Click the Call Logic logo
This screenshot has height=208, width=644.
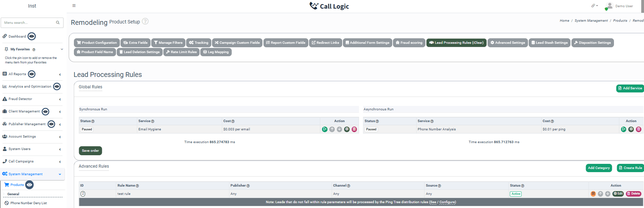point(329,6)
